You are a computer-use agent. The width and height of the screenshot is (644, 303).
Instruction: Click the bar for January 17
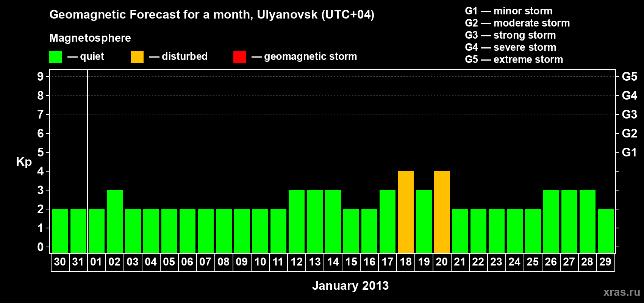(388, 222)
